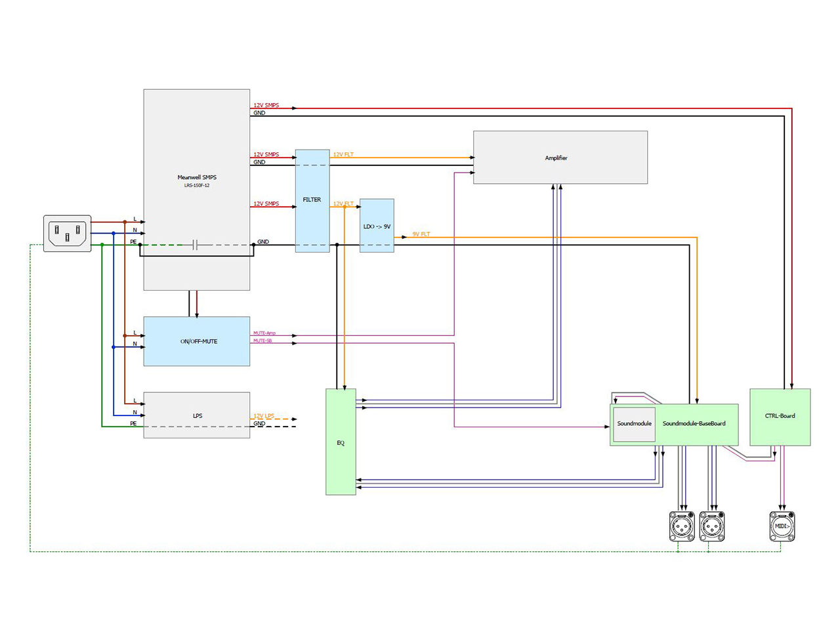Select the LPS block
840x630 pixels.
pyautogui.click(x=197, y=415)
